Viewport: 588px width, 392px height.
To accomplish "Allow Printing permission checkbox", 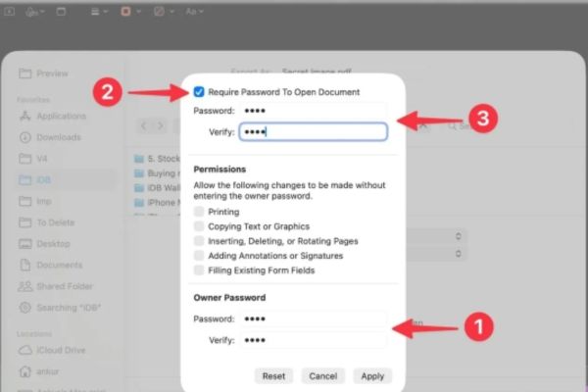I will [x=199, y=212].
